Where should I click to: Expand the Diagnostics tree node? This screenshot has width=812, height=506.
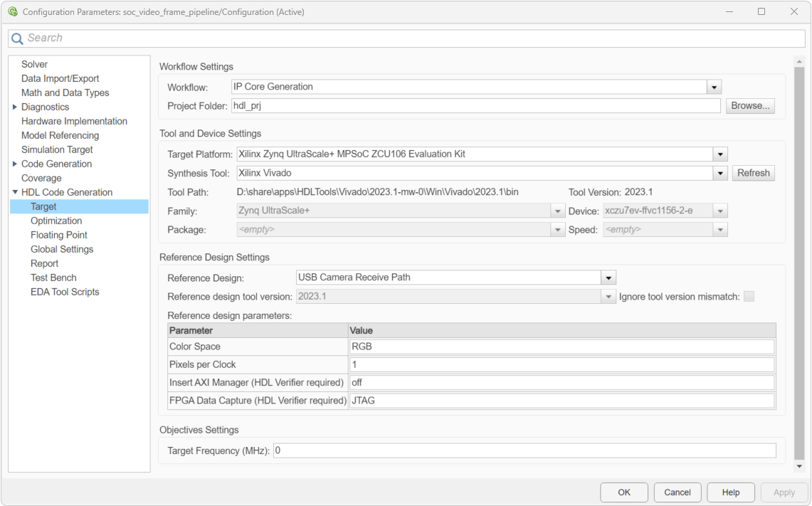15,107
